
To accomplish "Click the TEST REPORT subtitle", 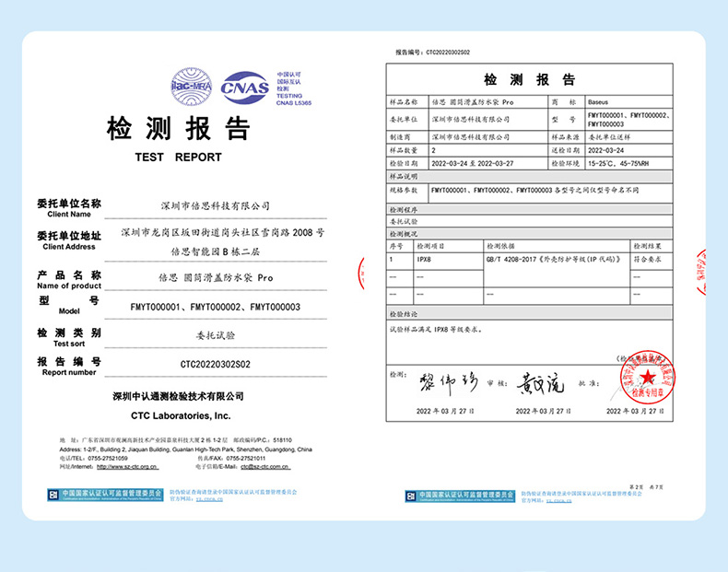I will coord(178,158).
